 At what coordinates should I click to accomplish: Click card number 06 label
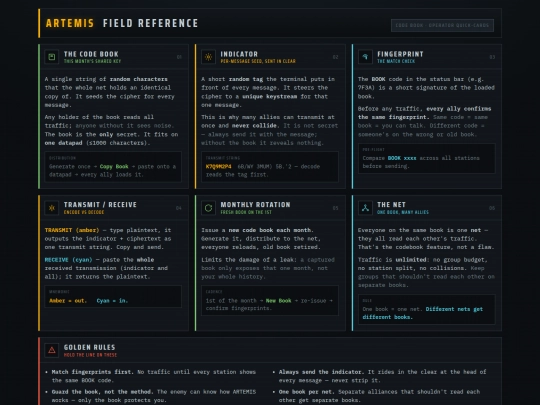pyautogui.click(x=492, y=208)
